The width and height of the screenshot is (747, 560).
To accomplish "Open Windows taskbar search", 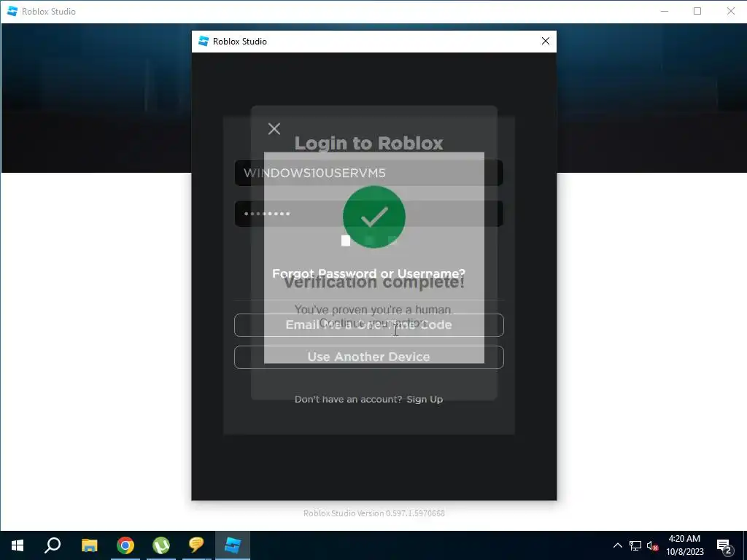I will [53, 545].
